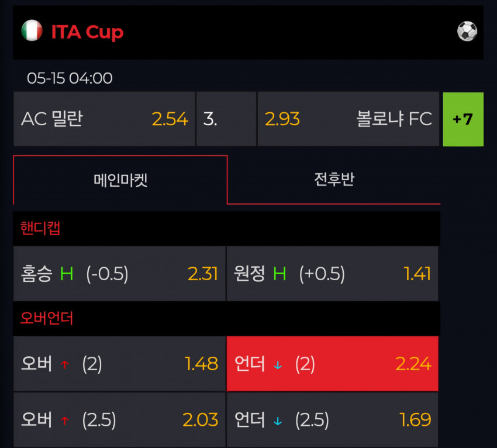Click green H icon in 원정 handicap cell
This screenshot has width=497, height=448.
click(279, 274)
